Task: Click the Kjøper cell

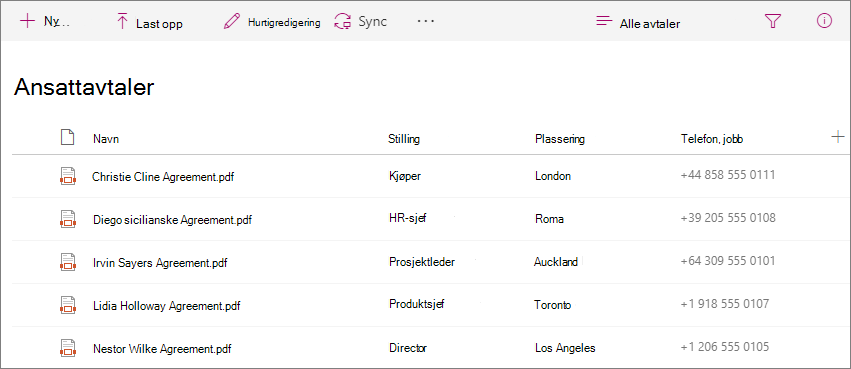Action: 405,176
